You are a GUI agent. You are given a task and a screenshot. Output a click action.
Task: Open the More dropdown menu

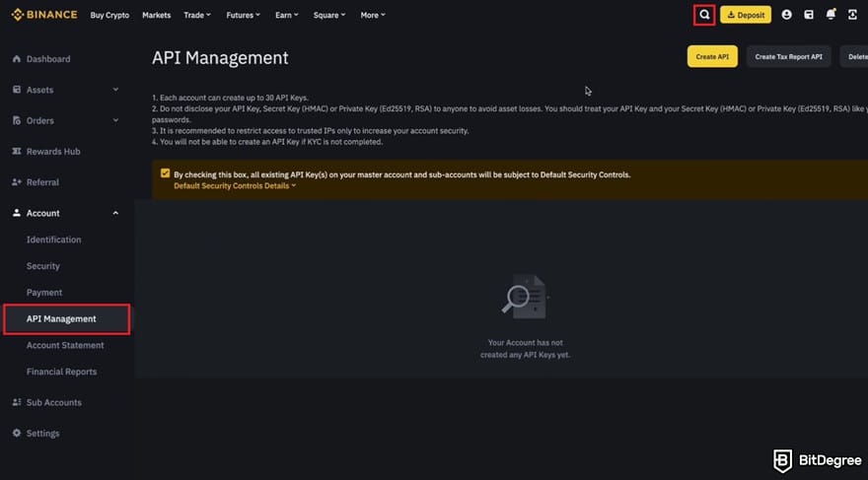(x=373, y=15)
